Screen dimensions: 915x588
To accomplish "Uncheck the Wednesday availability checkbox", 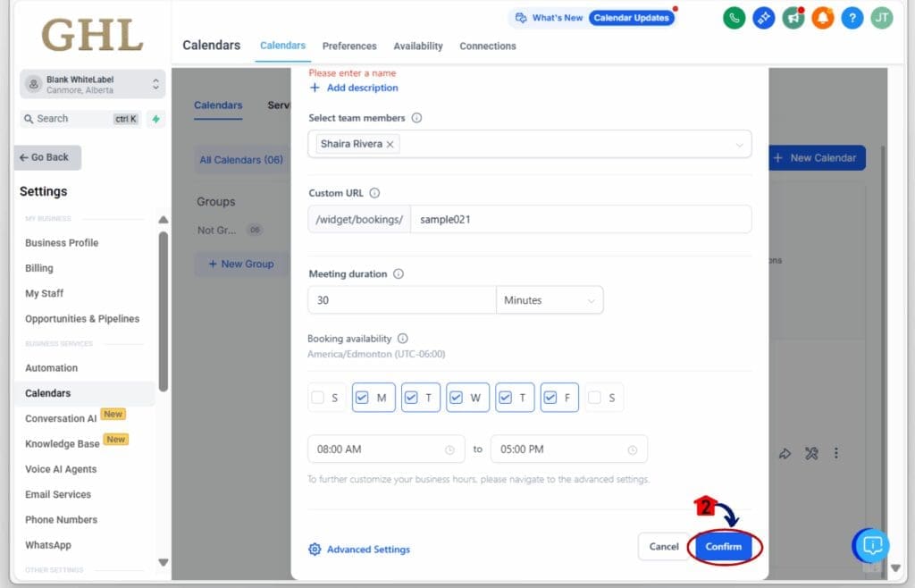I will 457,398.
